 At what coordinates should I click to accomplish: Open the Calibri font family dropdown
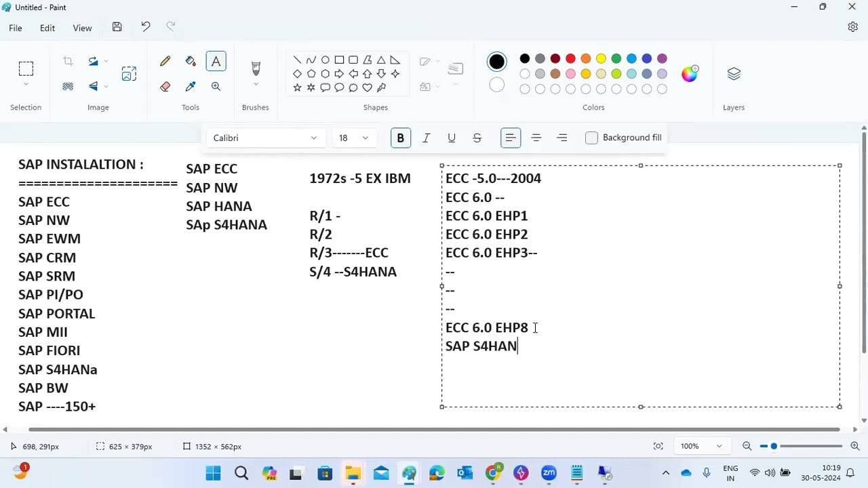[x=266, y=138]
